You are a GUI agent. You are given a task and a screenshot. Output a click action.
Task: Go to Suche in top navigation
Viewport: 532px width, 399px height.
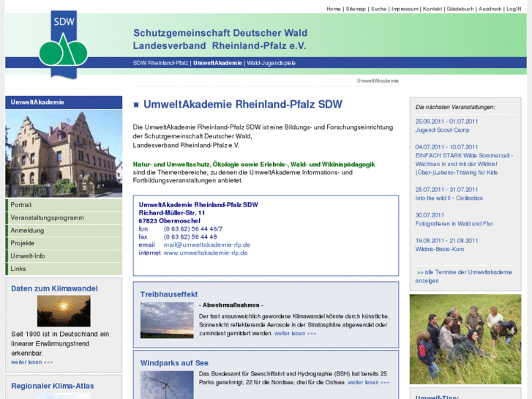tap(378, 10)
